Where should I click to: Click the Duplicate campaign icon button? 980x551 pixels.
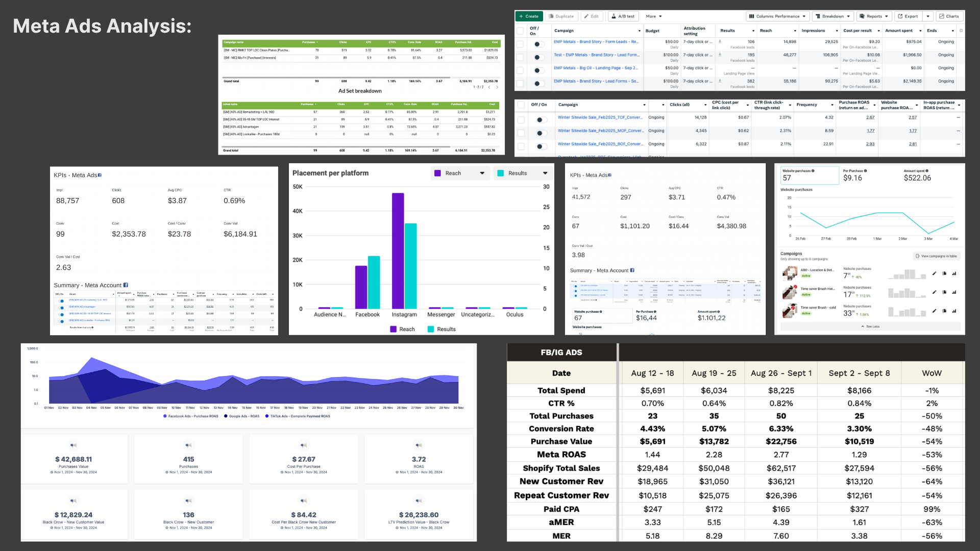coord(561,16)
